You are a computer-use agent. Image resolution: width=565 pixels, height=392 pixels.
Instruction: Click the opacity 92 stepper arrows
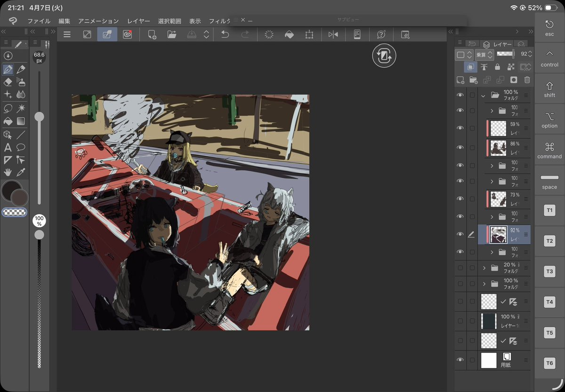tap(530, 55)
